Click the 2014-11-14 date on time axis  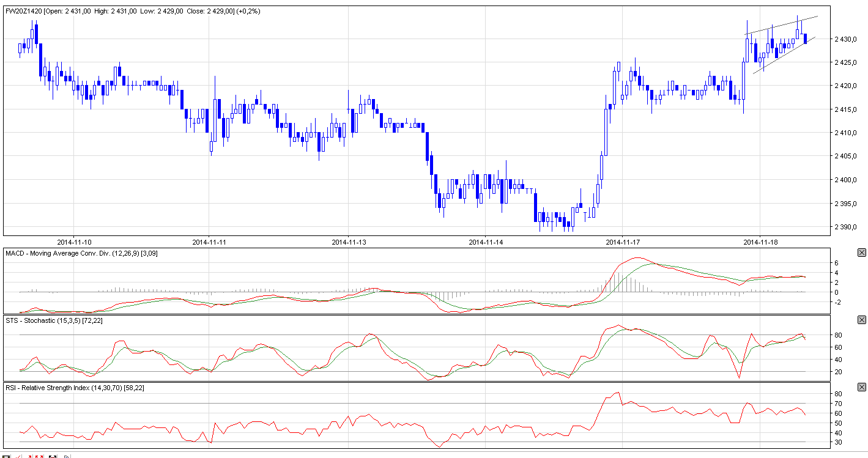[486, 242]
